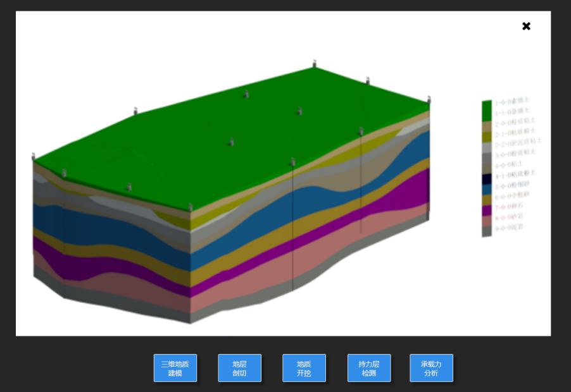Open 持力层检测 analysis

coord(369,368)
